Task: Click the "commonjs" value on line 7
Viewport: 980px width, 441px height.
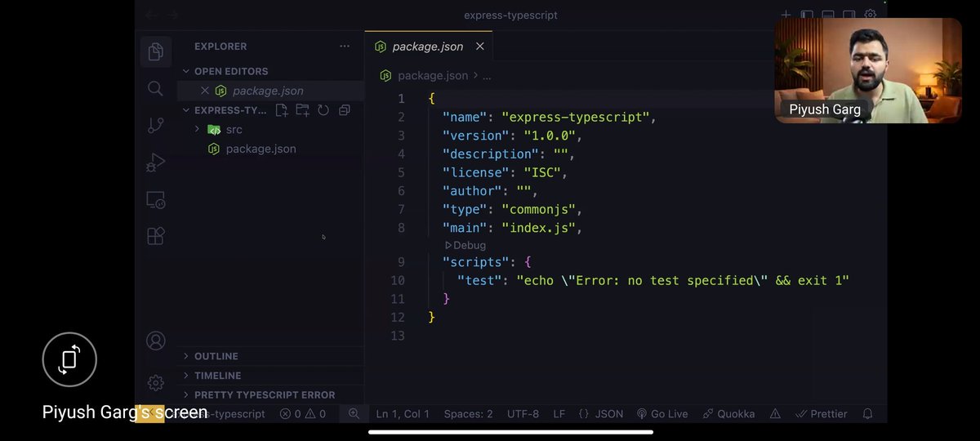Action: [x=539, y=209]
